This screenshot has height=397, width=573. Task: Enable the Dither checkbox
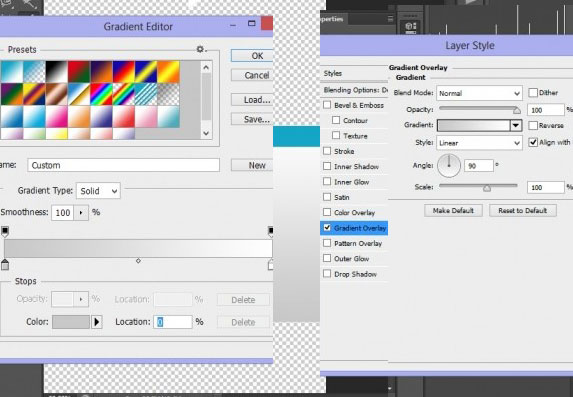click(533, 92)
